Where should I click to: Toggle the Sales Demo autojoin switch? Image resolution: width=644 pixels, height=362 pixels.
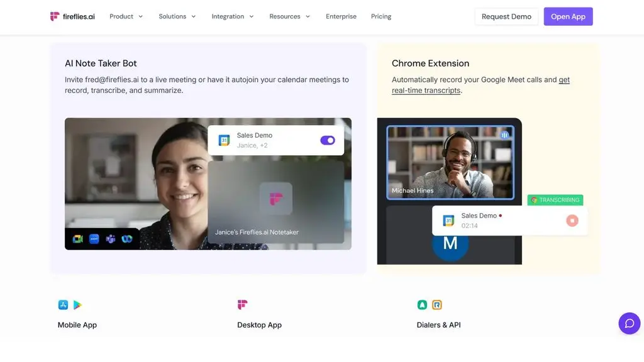pos(328,140)
